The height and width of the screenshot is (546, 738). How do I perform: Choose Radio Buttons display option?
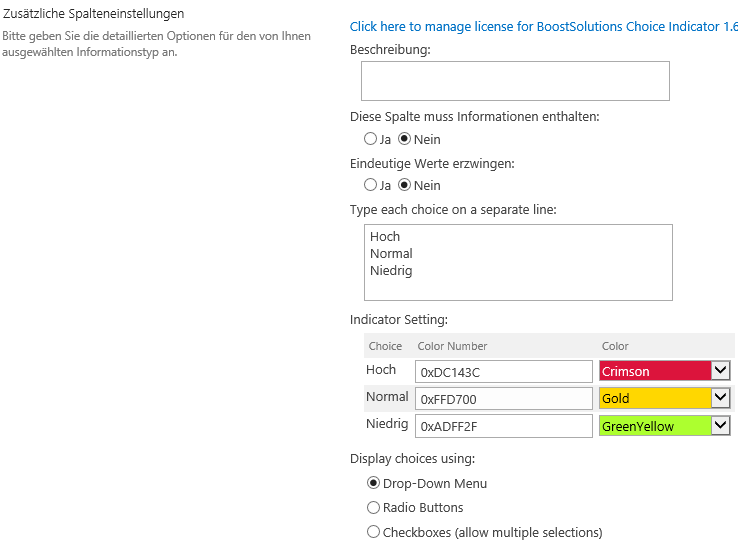[x=373, y=507]
